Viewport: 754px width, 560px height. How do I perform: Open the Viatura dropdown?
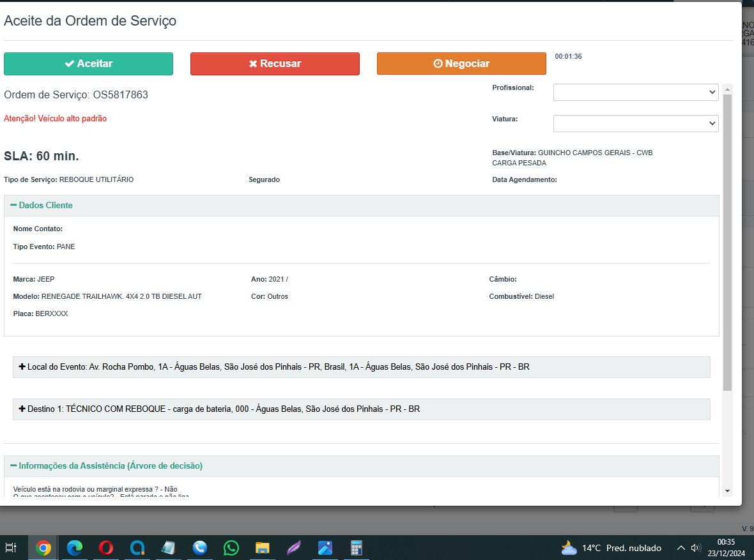point(635,124)
